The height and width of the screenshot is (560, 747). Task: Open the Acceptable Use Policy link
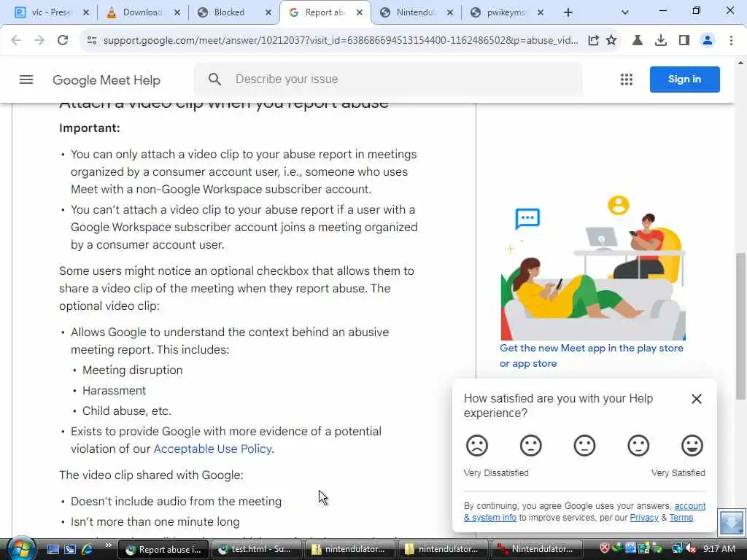click(x=212, y=448)
